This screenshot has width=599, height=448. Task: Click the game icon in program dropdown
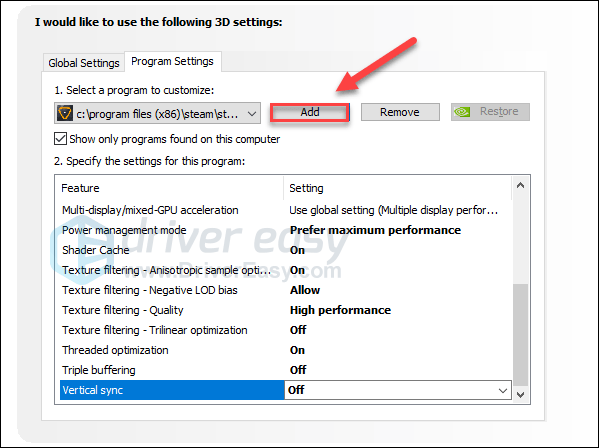[x=65, y=113]
